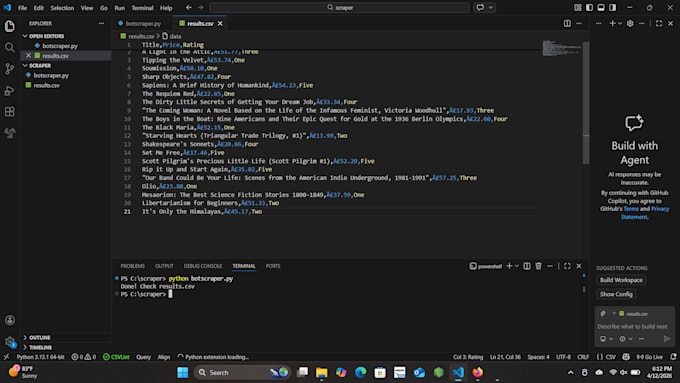
Task: Open new chat dropdown arrow
Action: [620, 23]
